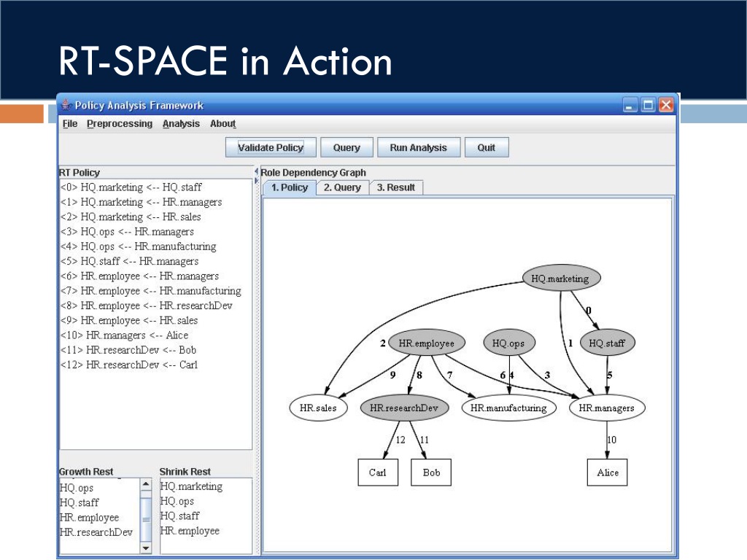Screen dimensions: 747x560
Task: Click the Alice box in graph
Action: point(608,472)
